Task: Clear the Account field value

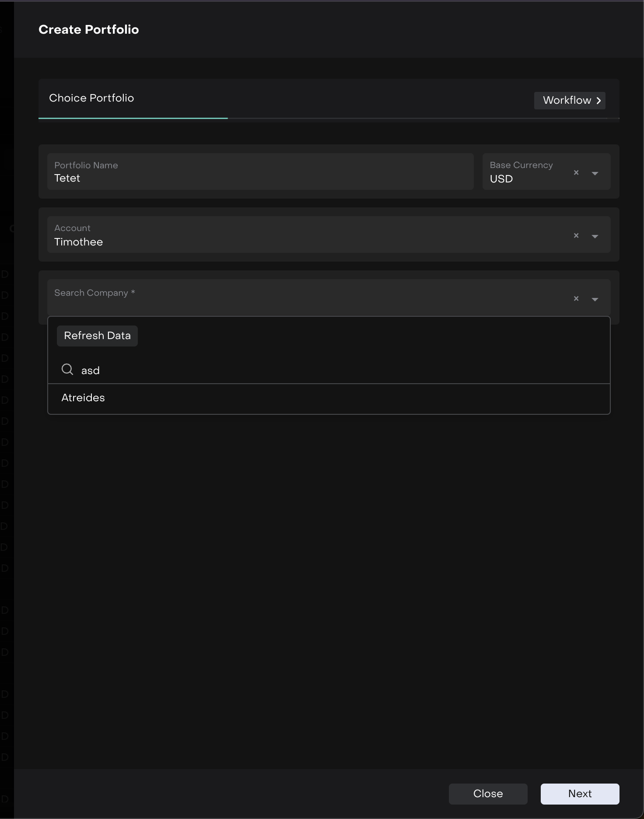Action: (x=576, y=236)
